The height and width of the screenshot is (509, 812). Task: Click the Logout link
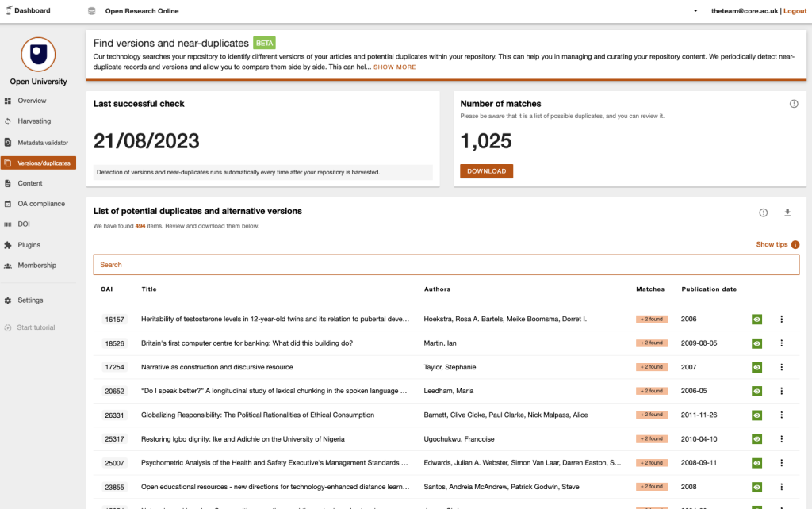point(795,11)
